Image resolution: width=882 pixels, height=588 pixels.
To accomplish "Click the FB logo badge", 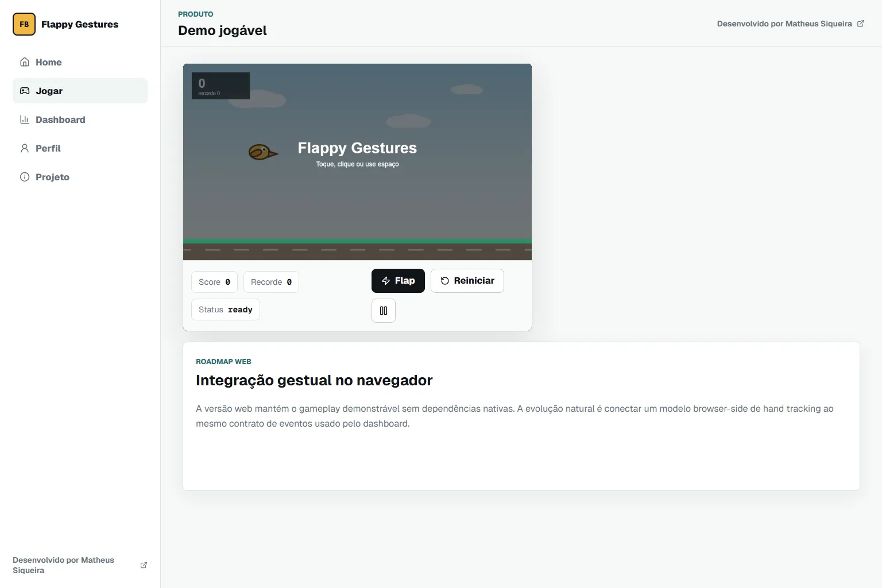I will point(24,24).
